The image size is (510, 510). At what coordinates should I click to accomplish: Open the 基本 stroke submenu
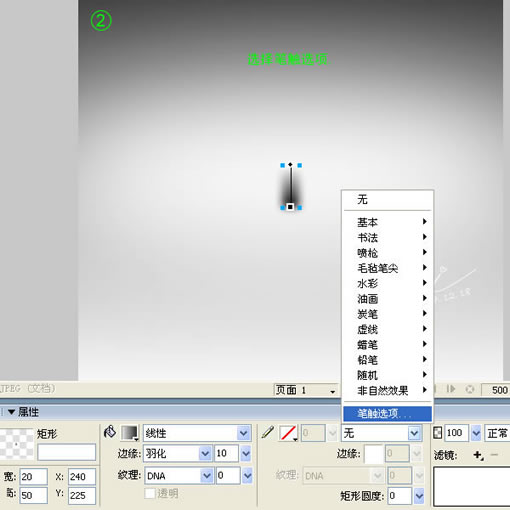tap(387, 222)
